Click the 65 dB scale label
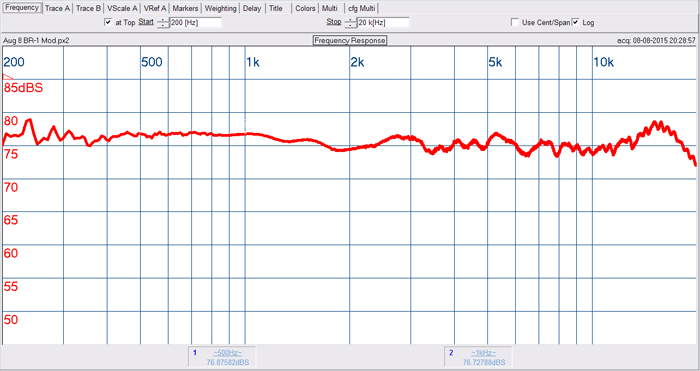Viewport: 700px width, 371px height. click(x=11, y=221)
